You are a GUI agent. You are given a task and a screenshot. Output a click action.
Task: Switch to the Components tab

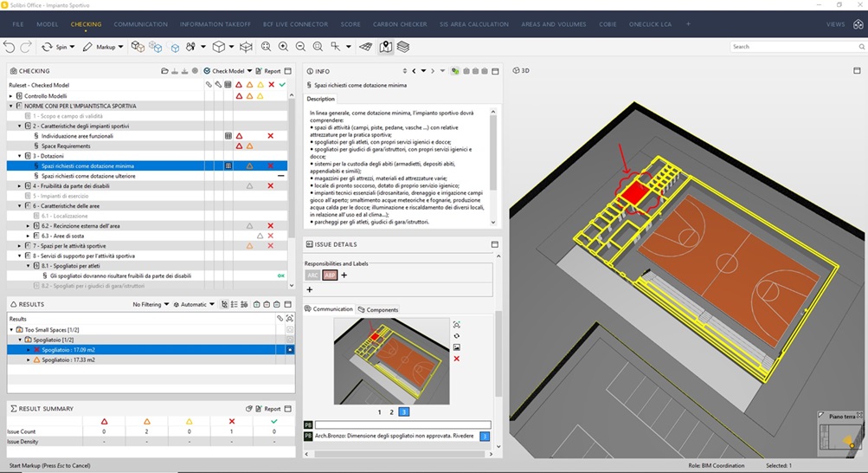[x=378, y=309]
